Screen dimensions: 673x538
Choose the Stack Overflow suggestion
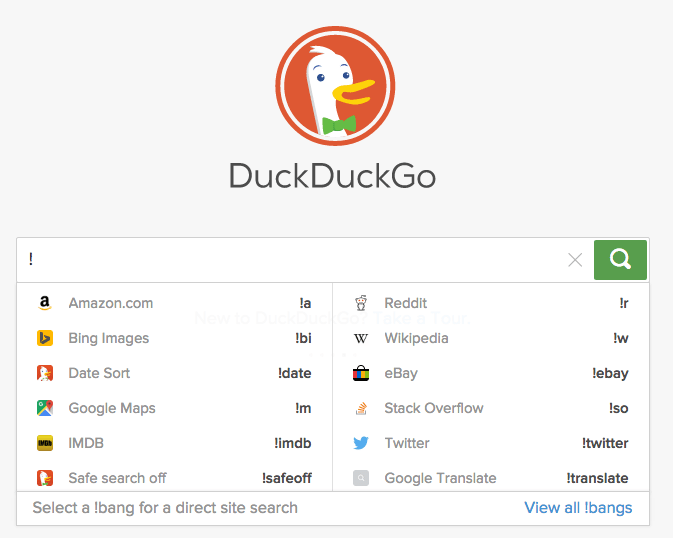[x=491, y=408]
